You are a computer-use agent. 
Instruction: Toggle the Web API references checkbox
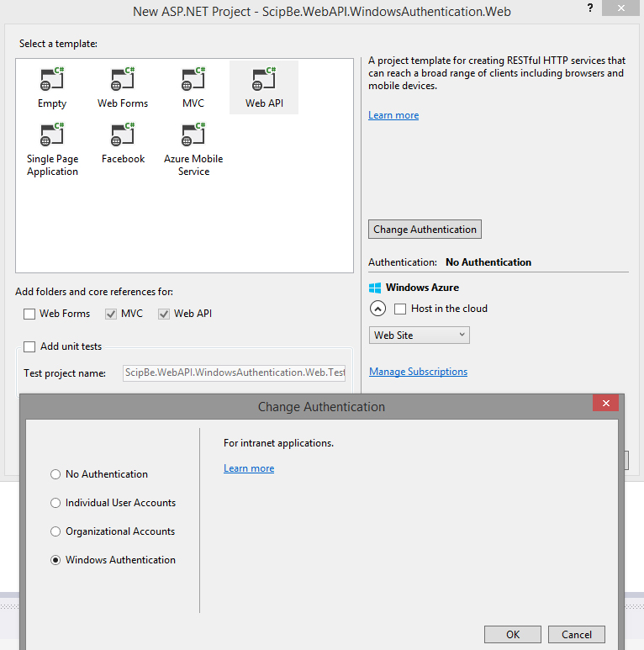coord(164,314)
